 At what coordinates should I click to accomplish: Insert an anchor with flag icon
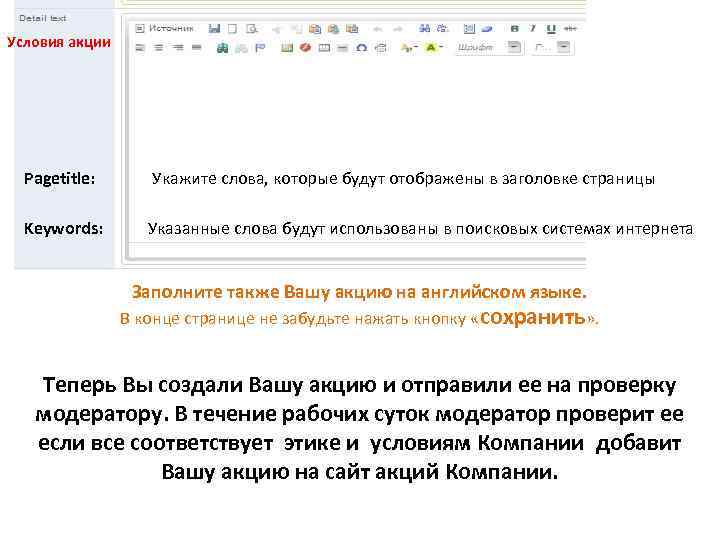tap(260, 47)
